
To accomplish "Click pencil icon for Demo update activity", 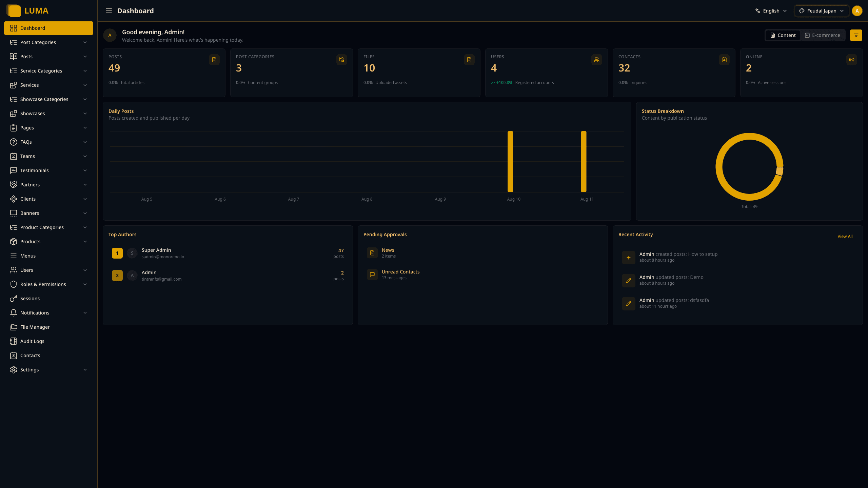I will (x=629, y=281).
